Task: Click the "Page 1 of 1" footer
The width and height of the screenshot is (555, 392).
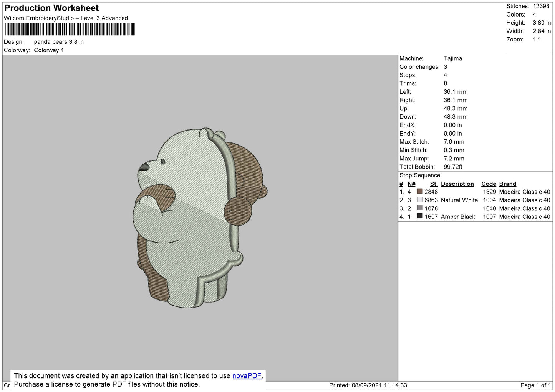Action: [x=536, y=385]
